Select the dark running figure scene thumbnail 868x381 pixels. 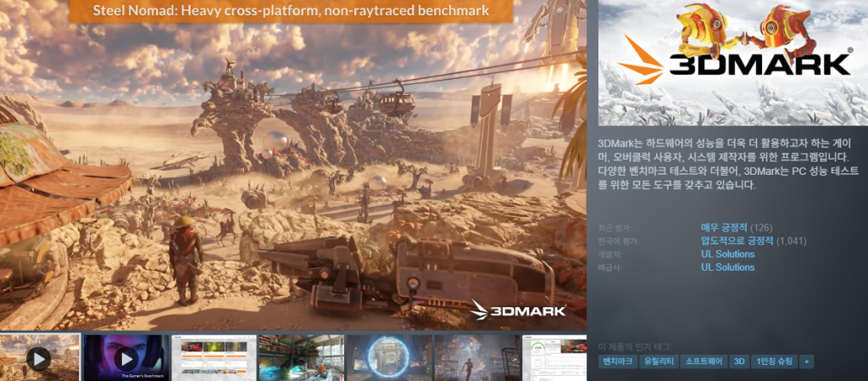[476, 357]
